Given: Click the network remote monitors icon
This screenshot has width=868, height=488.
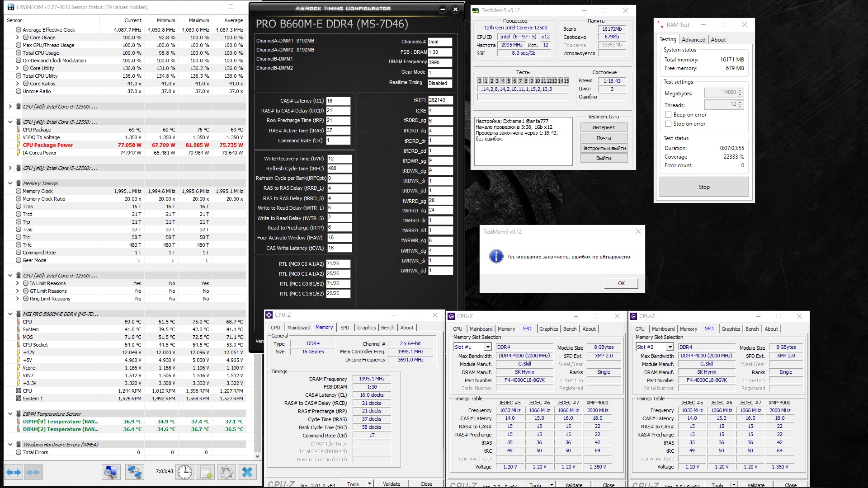Looking at the screenshot, I should (x=134, y=472).
